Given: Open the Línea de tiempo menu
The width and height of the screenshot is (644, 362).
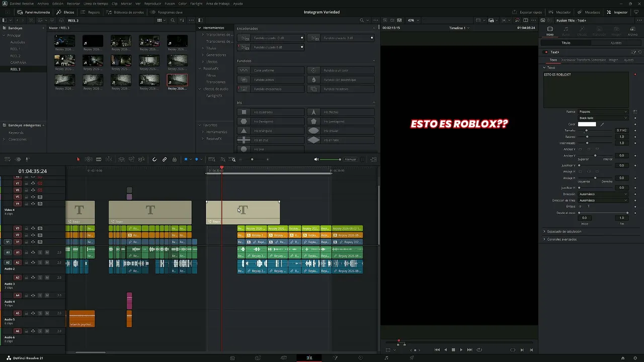Looking at the screenshot, I should [x=96, y=4].
